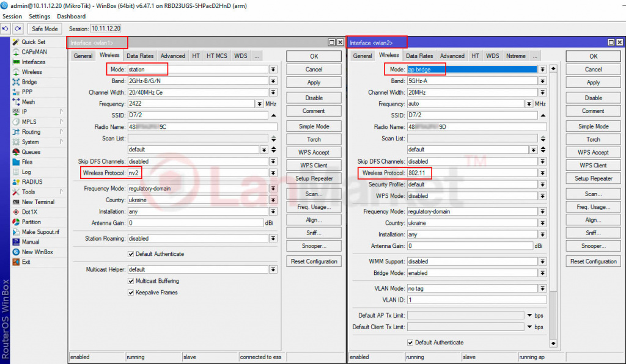Open the Wireless sidebar icon
This screenshot has width=626, height=364.
tap(16, 72)
